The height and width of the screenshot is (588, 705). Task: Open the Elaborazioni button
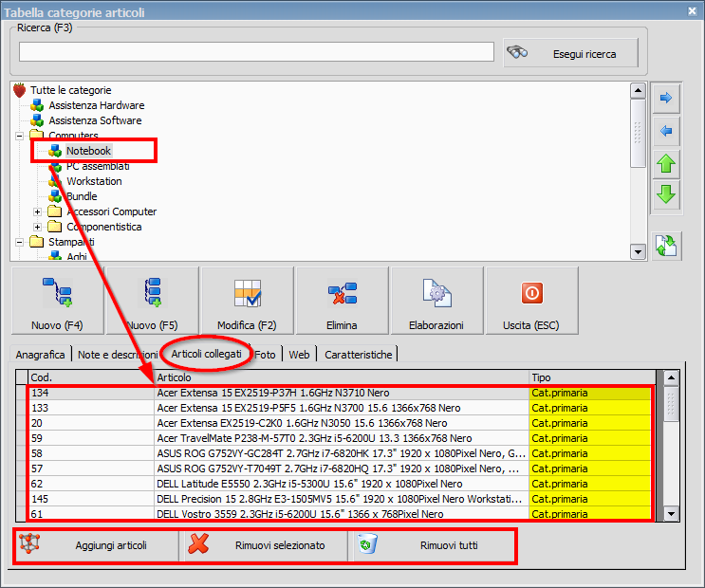[437, 301]
